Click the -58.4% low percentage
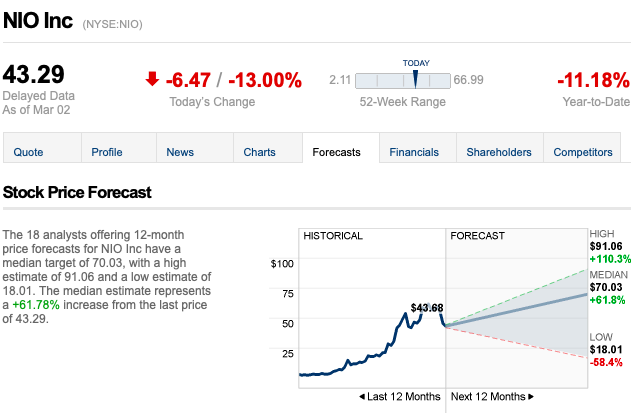Screen dimensions: 638x413 606,362
